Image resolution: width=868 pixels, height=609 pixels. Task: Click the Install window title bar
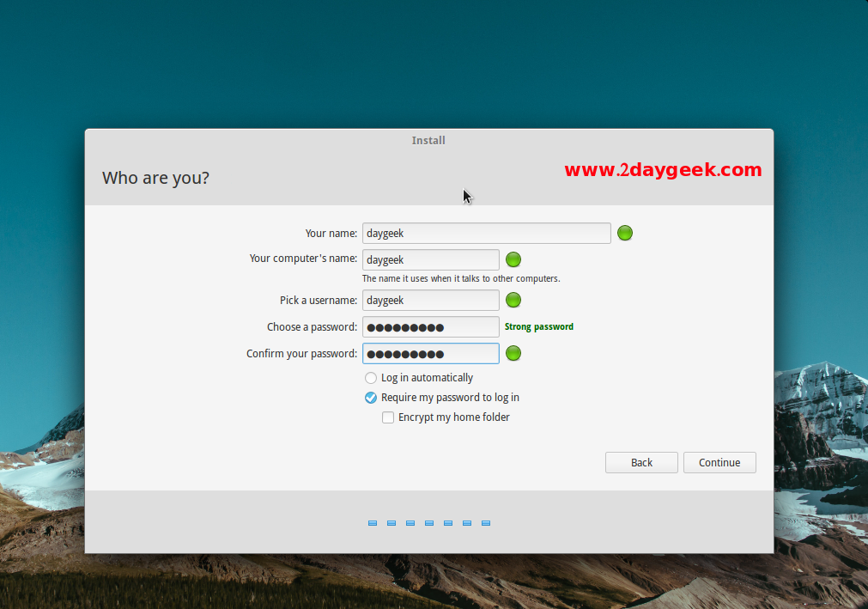428,140
